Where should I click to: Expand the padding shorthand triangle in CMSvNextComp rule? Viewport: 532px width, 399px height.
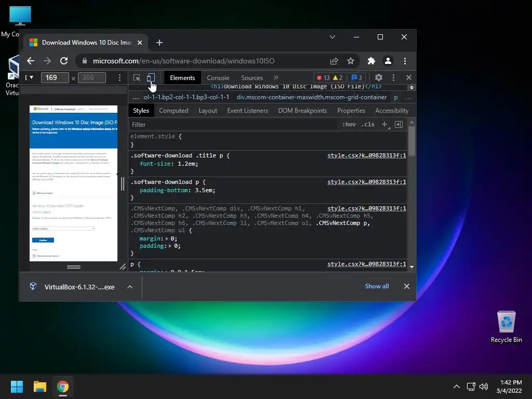170,246
